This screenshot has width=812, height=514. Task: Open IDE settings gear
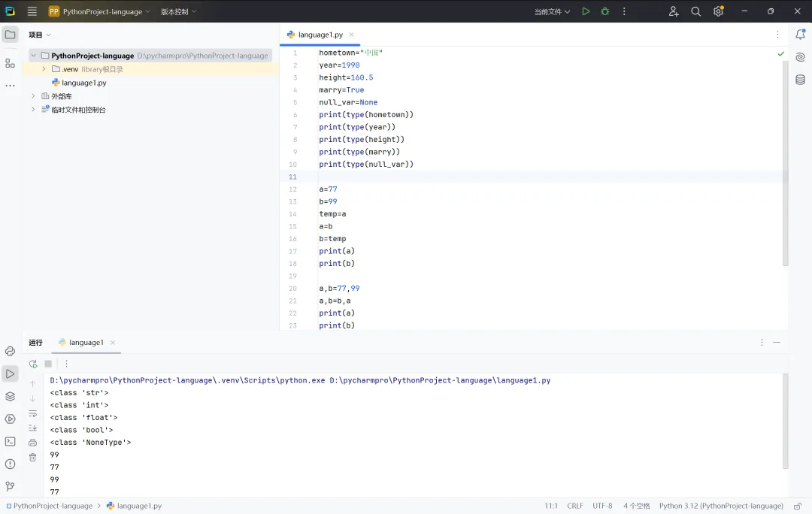718,11
